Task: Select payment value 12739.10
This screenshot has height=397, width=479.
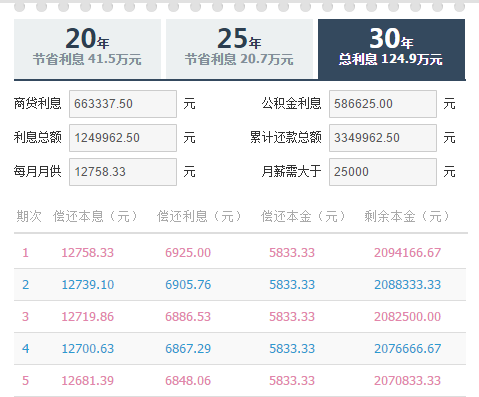Action: [88, 285]
